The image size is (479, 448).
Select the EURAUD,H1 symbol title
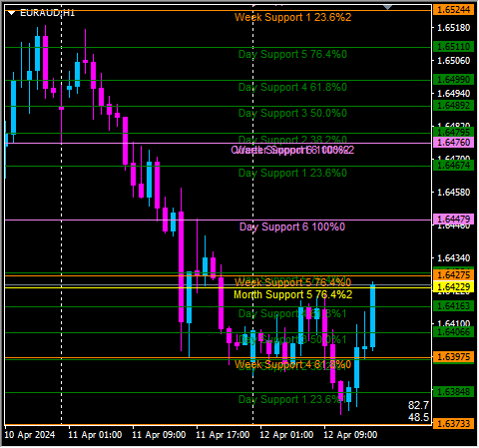click(47, 13)
